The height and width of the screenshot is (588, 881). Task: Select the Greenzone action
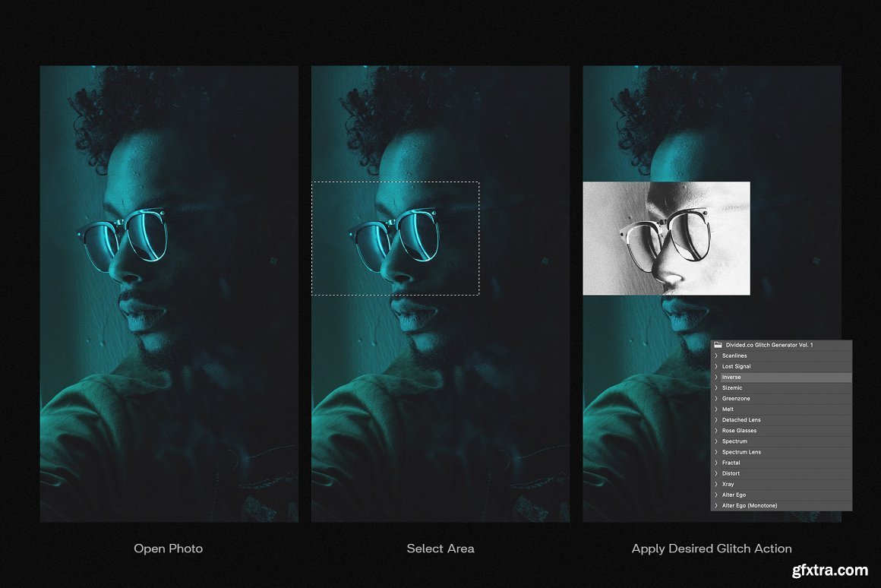pyautogui.click(x=735, y=399)
